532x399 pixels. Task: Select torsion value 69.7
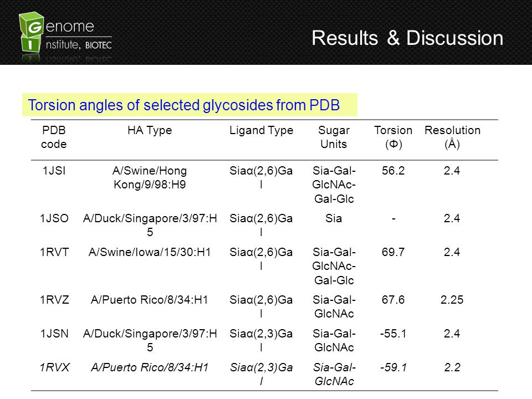393,252
